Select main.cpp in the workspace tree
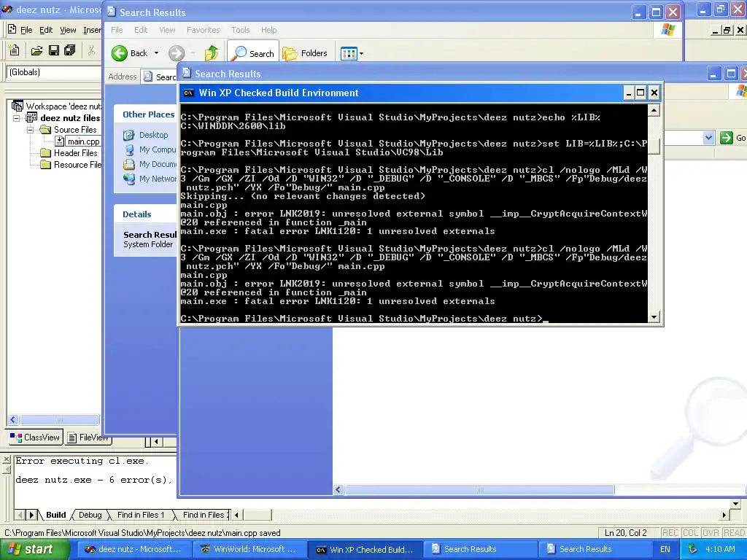Screen dimensions: 747x560 tap(83, 141)
